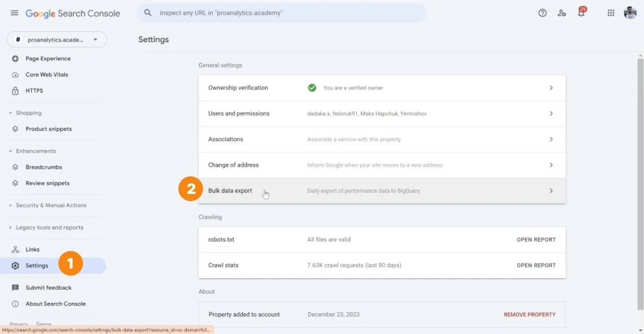Open the Google apps grid
The image size is (644, 334).
click(611, 13)
